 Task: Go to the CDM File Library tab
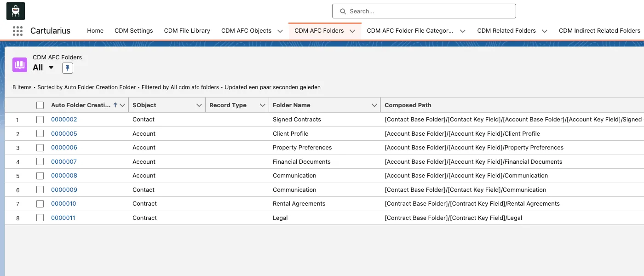(x=187, y=31)
